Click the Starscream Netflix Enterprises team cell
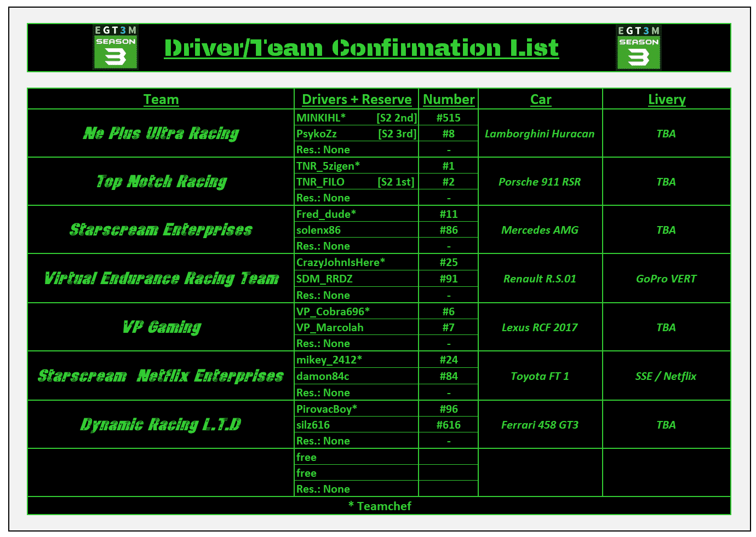Image resolution: width=756 pixels, height=537 pixels. click(161, 376)
